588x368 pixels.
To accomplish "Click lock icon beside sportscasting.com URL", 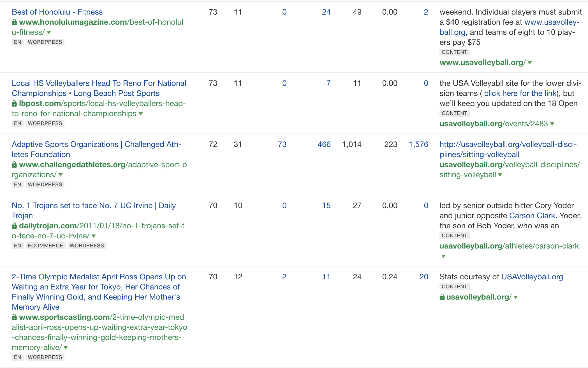I will tap(14, 317).
